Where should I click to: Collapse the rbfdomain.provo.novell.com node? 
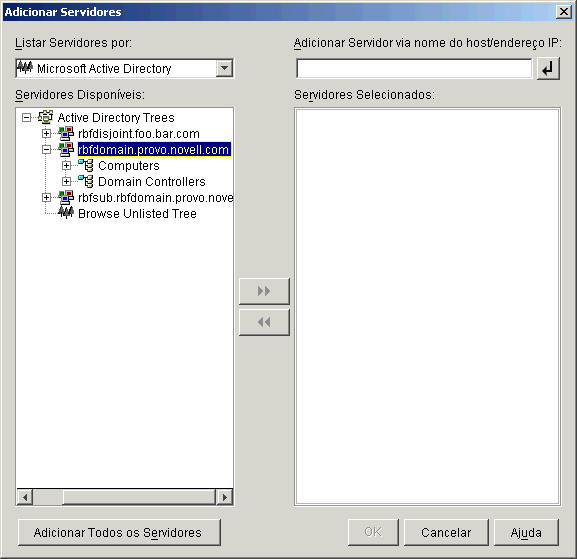(46, 149)
